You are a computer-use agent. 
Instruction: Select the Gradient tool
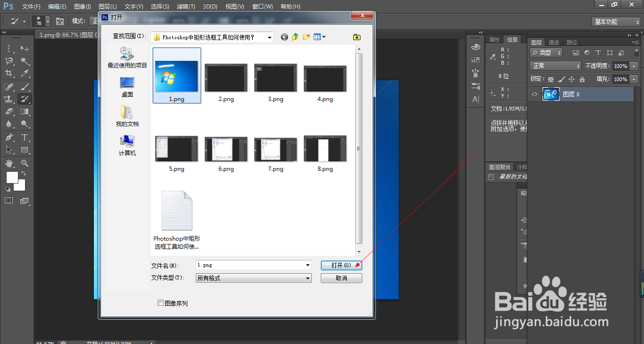tap(25, 110)
